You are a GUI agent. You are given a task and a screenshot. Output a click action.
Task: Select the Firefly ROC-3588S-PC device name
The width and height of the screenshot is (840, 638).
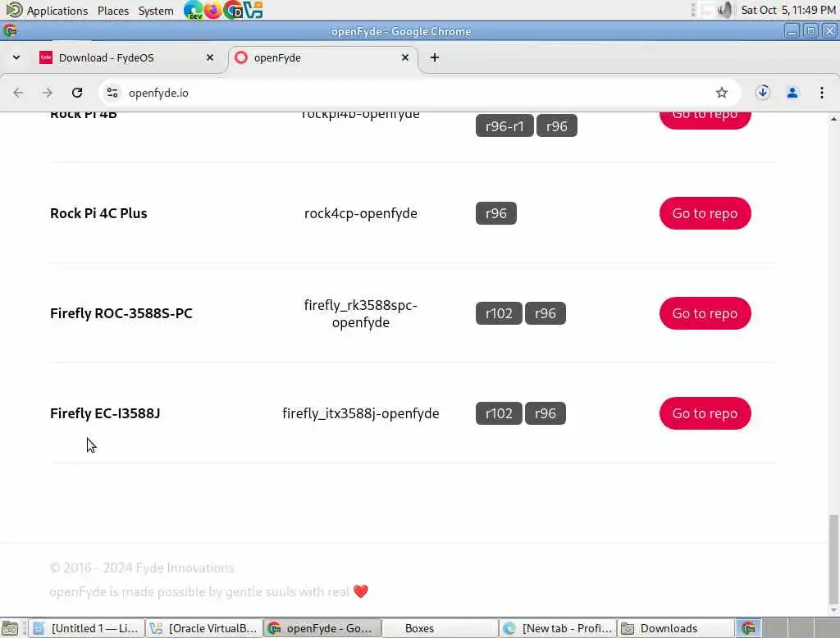121,313
